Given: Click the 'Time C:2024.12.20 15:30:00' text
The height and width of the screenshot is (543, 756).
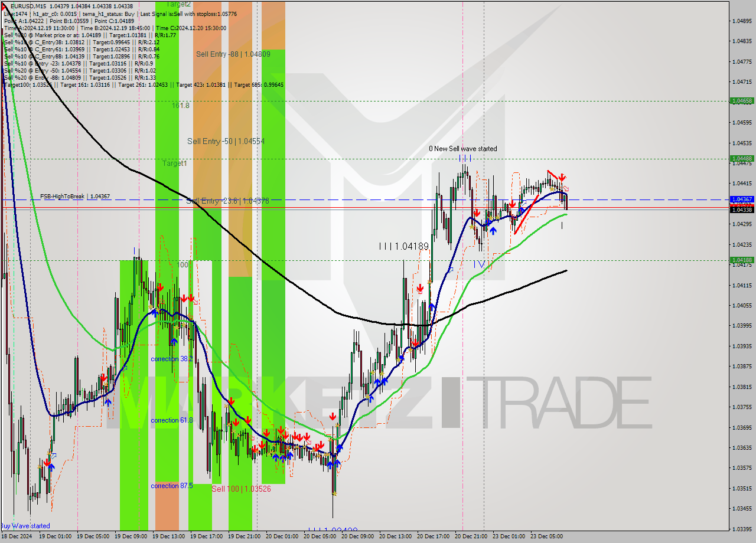Looking at the screenshot, I should click(x=192, y=28).
